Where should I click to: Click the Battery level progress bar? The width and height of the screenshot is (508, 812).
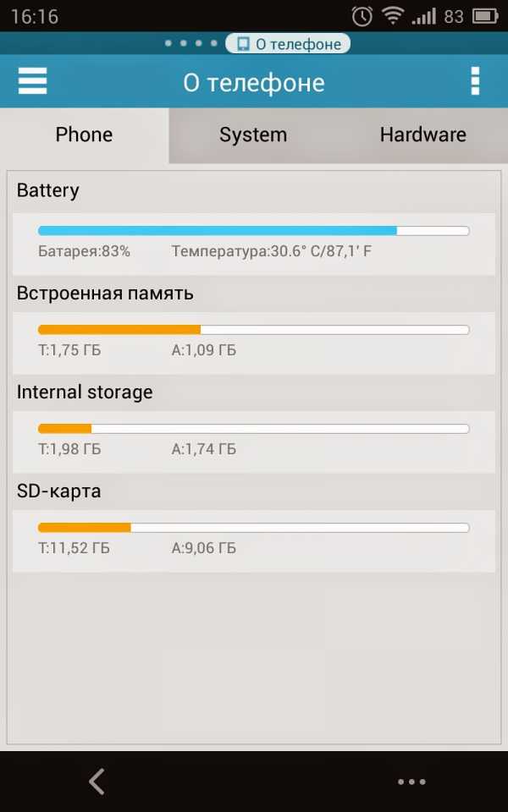[x=253, y=231]
